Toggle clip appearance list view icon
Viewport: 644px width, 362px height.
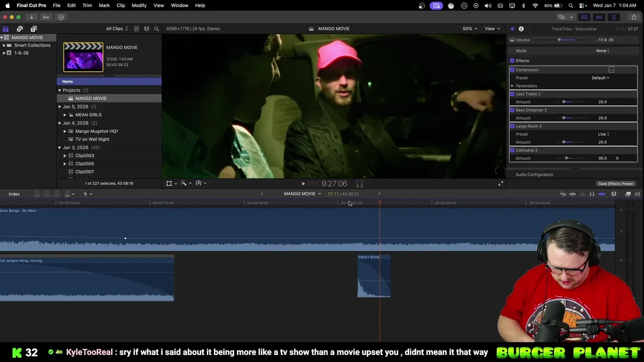136,29
